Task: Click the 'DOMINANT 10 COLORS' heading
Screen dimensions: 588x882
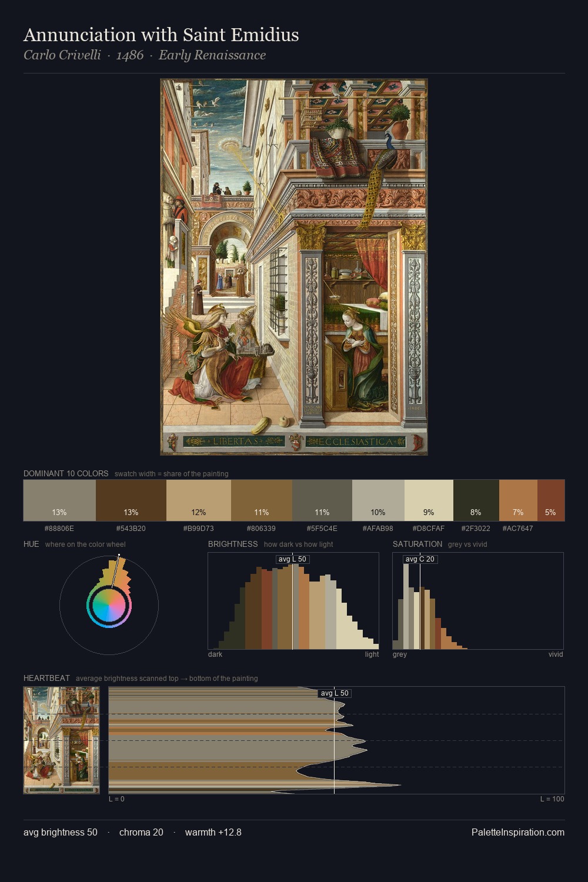Action: [66, 473]
